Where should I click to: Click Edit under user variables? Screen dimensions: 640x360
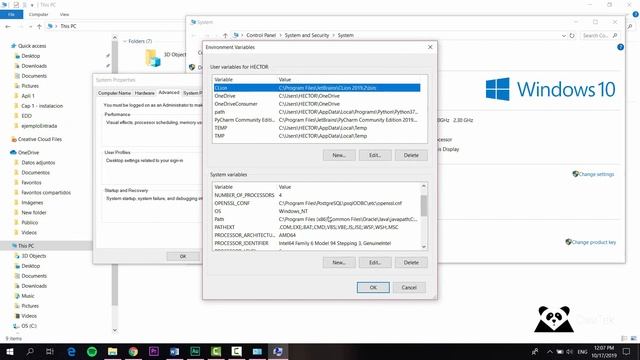(375, 155)
